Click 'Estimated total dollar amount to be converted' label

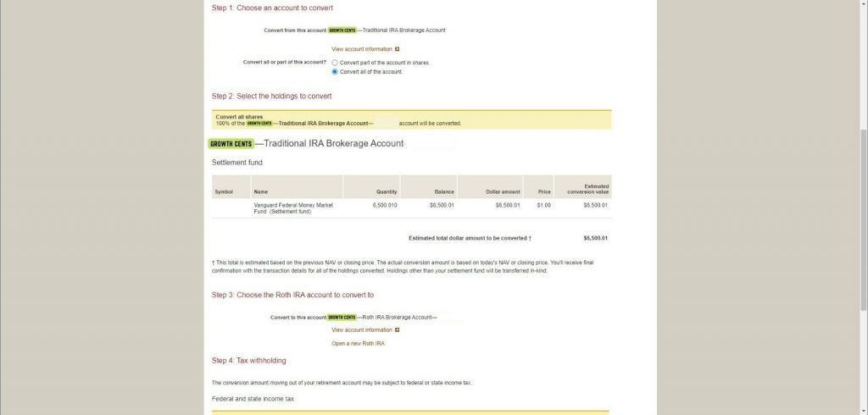pos(470,239)
